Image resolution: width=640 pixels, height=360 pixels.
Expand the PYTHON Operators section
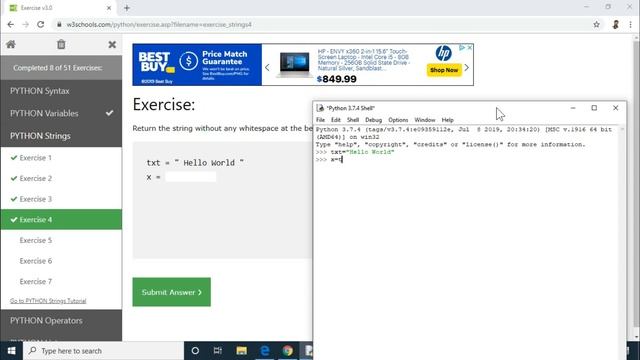(x=61, y=321)
